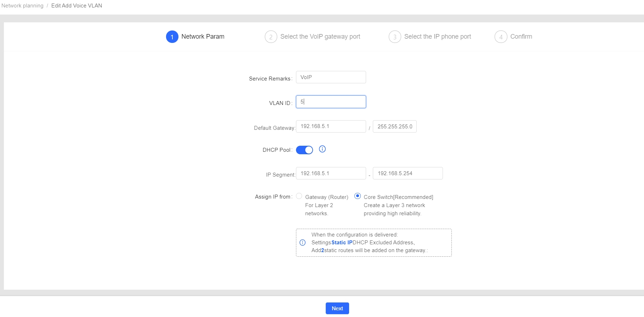Go to Select the VoIP gateway port step
The width and height of the screenshot is (644, 317).
(x=320, y=37)
